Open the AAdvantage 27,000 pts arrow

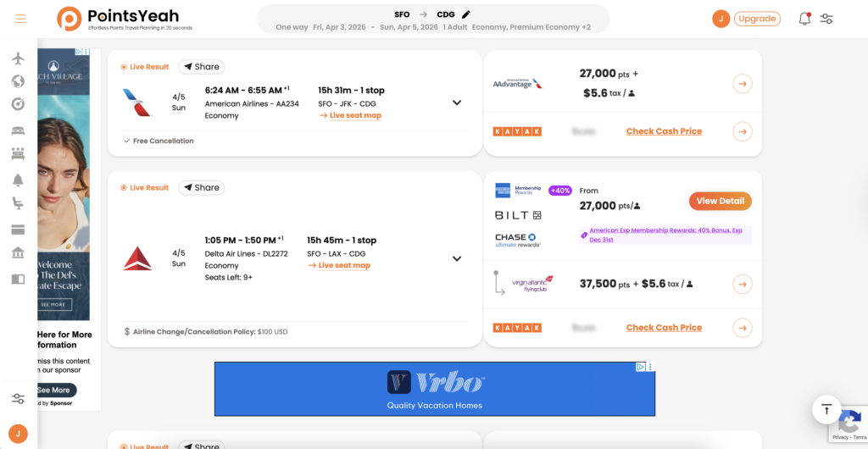coord(743,84)
